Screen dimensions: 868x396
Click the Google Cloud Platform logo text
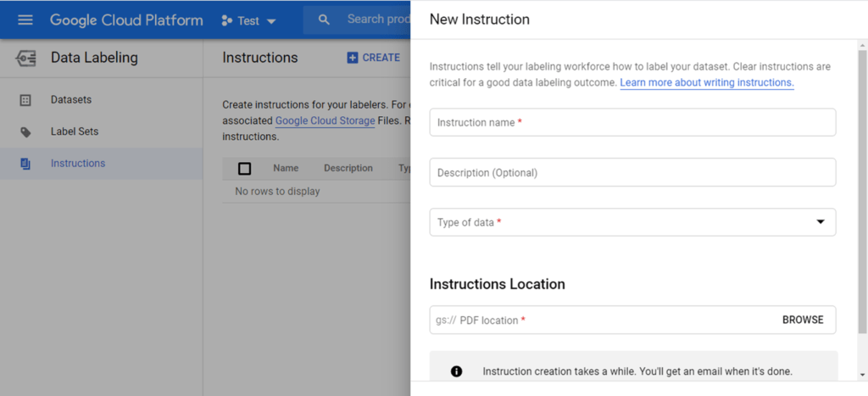[126, 20]
